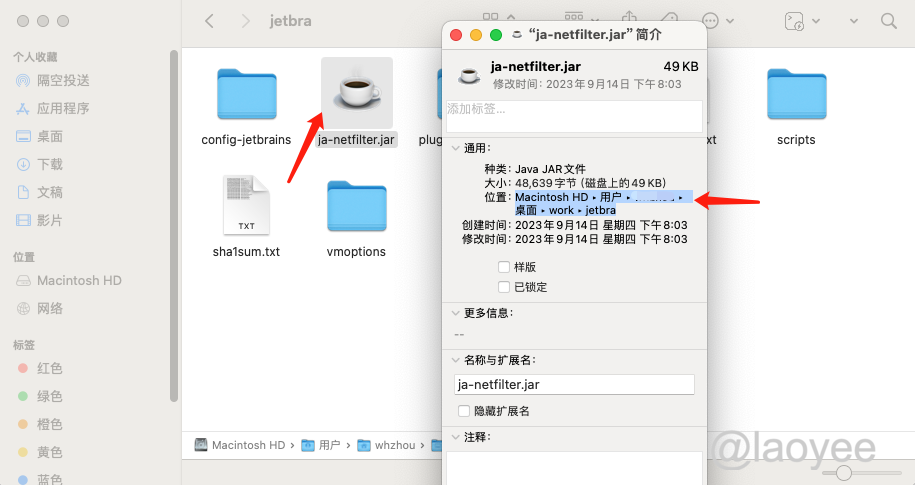Enable the 样版 (Stationery pad) checkbox
Viewport: 915px width, 485px height.
tap(504, 267)
